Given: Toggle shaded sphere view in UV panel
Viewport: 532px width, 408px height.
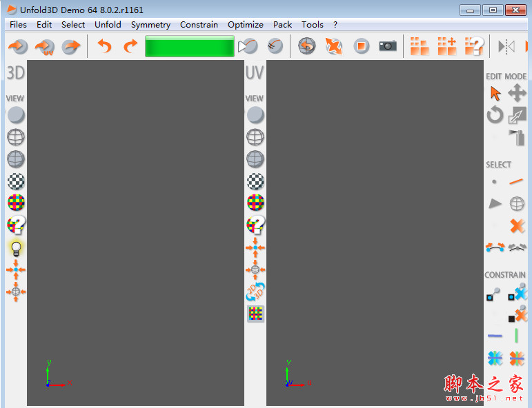Looking at the screenshot, I should 255,115.
